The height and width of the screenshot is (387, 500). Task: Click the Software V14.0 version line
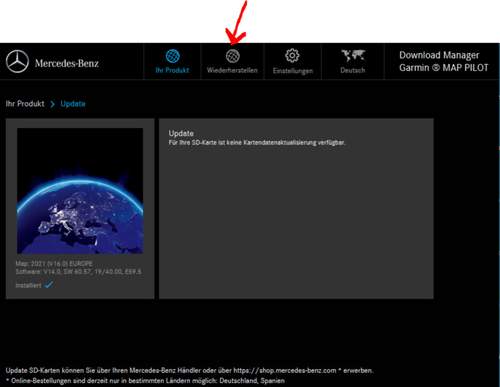[x=78, y=272]
